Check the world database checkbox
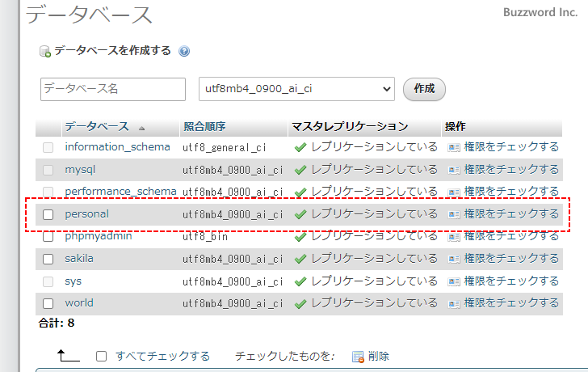 pyautogui.click(x=48, y=303)
